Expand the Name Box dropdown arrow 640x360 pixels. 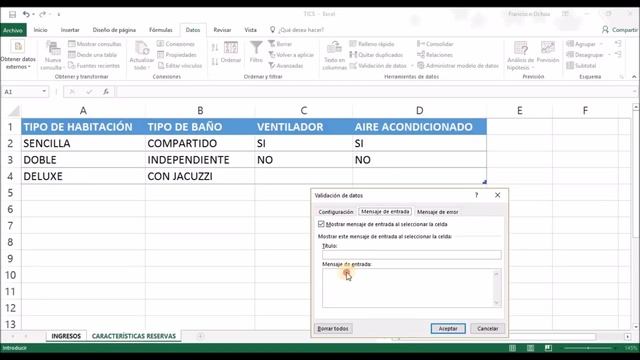(44, 91)
